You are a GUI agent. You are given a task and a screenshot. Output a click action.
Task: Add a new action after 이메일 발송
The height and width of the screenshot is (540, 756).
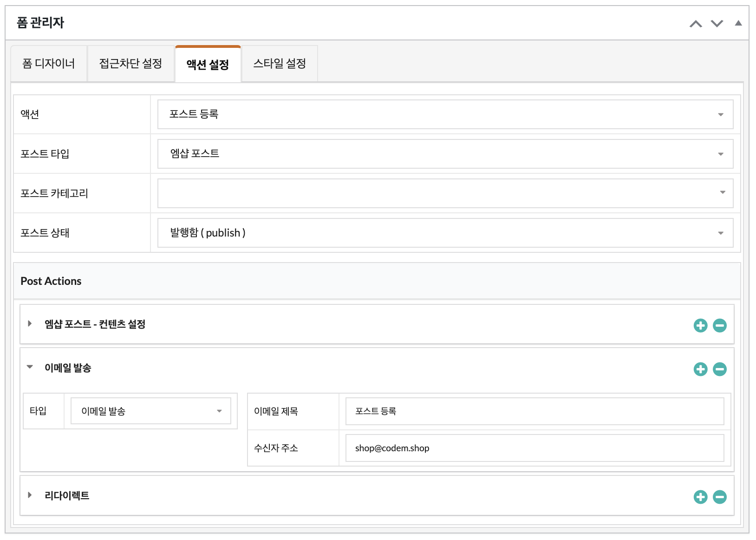[700, 369]
